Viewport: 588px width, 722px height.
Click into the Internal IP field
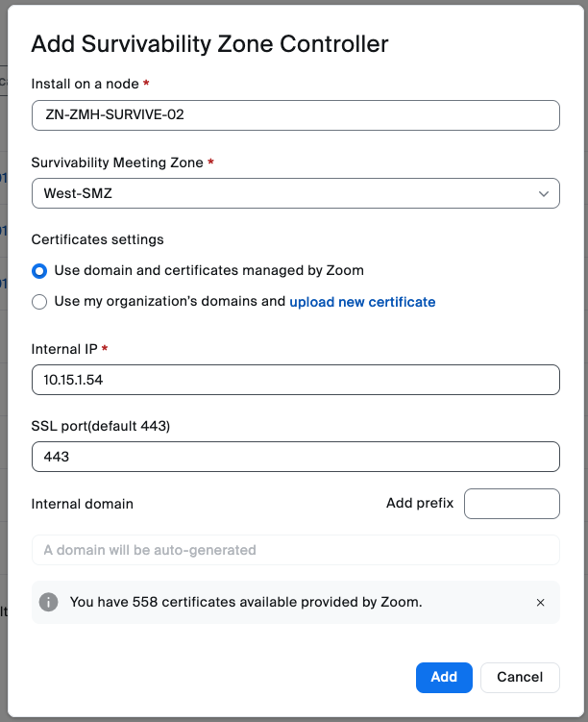click(x=295, y=380)
